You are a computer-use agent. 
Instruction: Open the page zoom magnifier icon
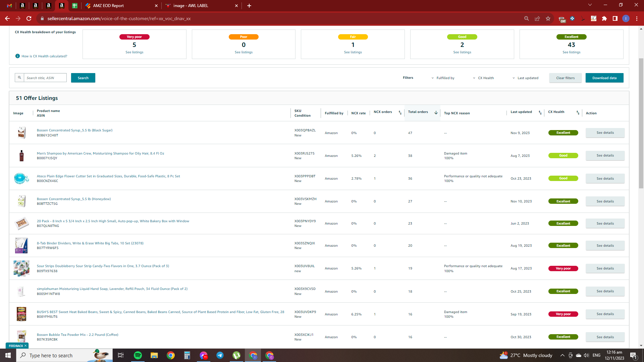tap(527, 18)
